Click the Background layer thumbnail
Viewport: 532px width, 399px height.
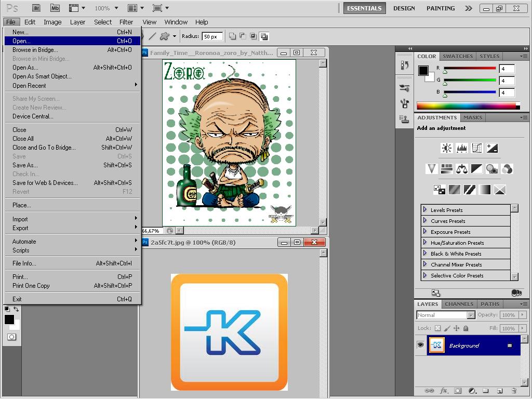click(x=436, y=345)
